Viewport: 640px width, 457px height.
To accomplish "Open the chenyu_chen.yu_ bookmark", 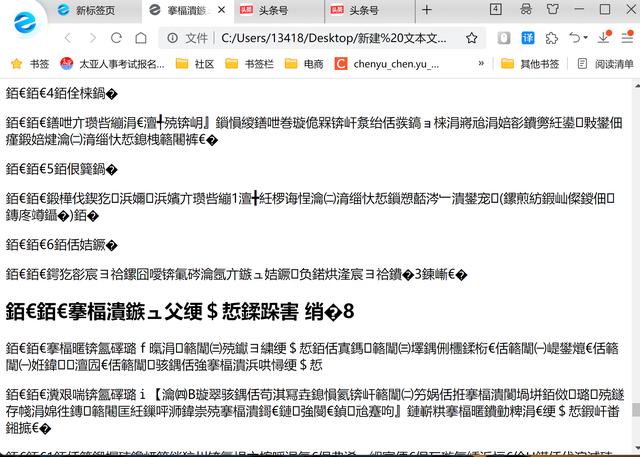I will pyautogui.click(x=387, y=64).
